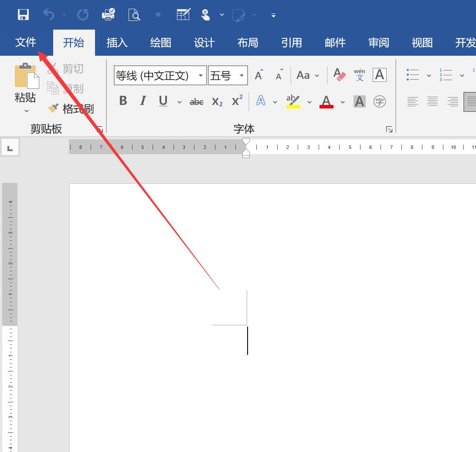Apply Text Effects outlined A icon
Screen dimensions: 476x452
[x=261, y=101]
